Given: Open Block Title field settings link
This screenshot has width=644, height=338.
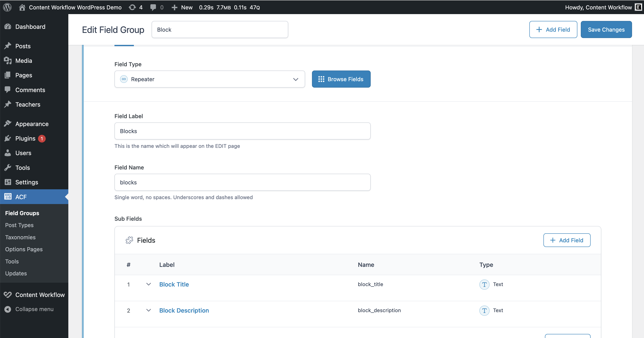Looking at the screenshot, I should (x=174, y=284).
